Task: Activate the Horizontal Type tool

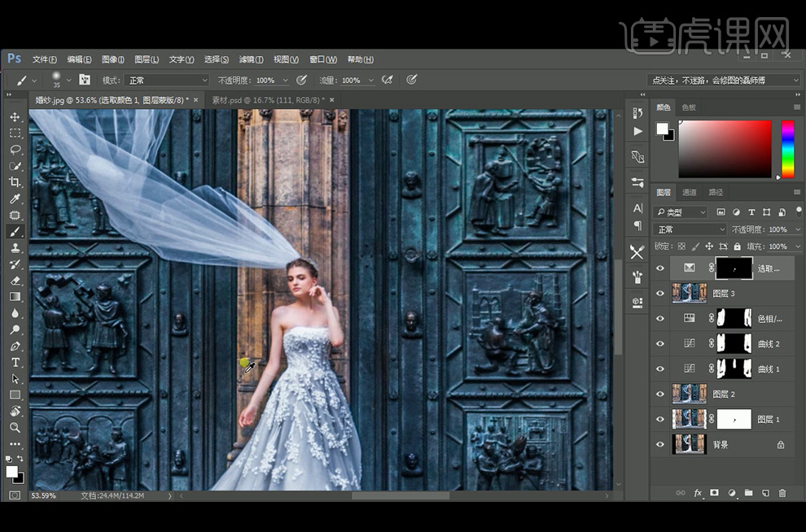Action: tap(15, 362)
